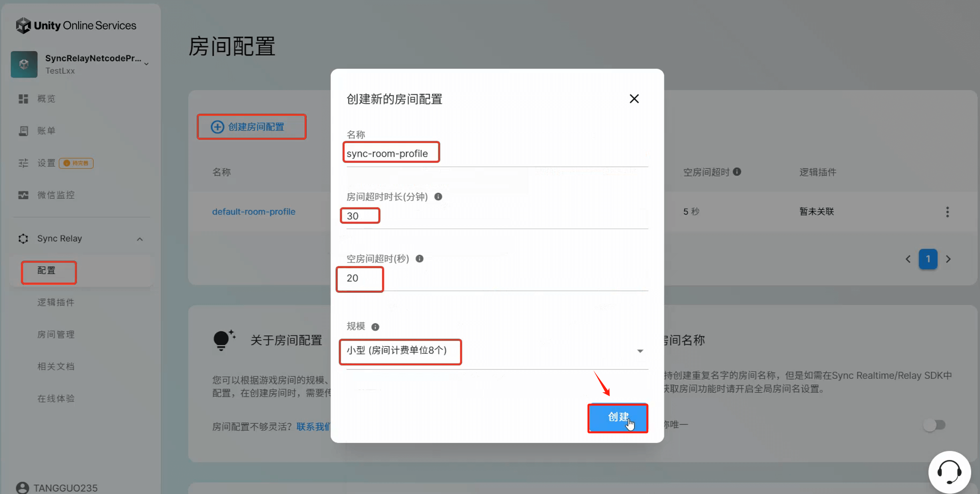Click the TANGGUO235 user avatar icon
This screenshot has height=494, width=980.
pyautogui.click(x=22, y=488)
